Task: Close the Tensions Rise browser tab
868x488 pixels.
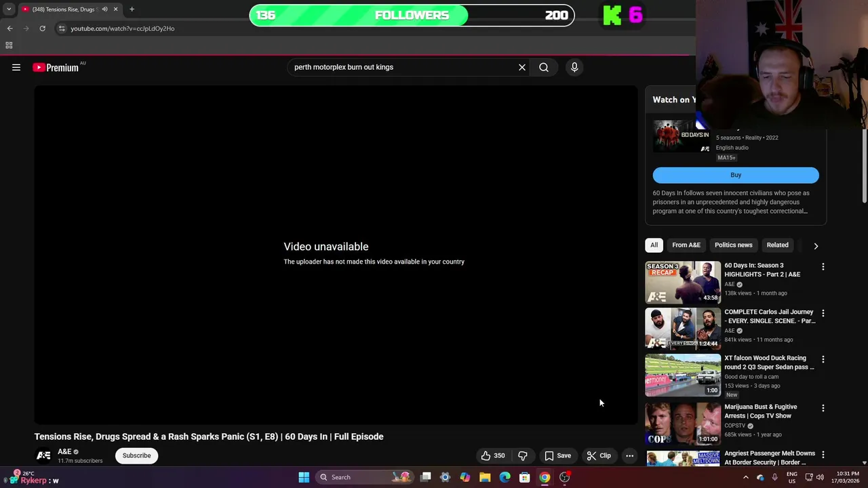Action: tap(115, 9)
